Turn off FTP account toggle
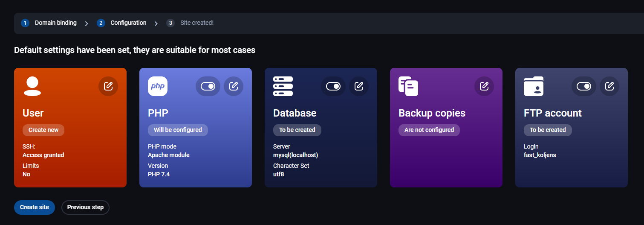This screenshot has height=225, width=644. [584, 86]
